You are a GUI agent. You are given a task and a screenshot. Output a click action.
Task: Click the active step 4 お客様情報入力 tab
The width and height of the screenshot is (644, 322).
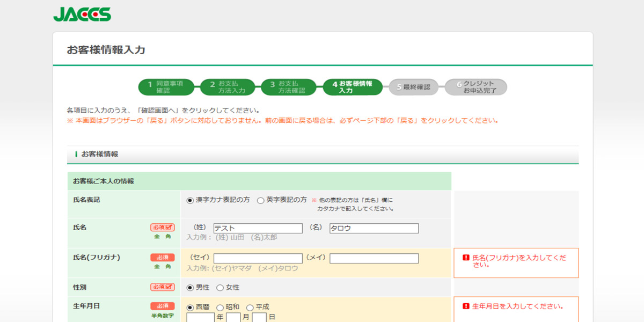[x=352, y=86]
